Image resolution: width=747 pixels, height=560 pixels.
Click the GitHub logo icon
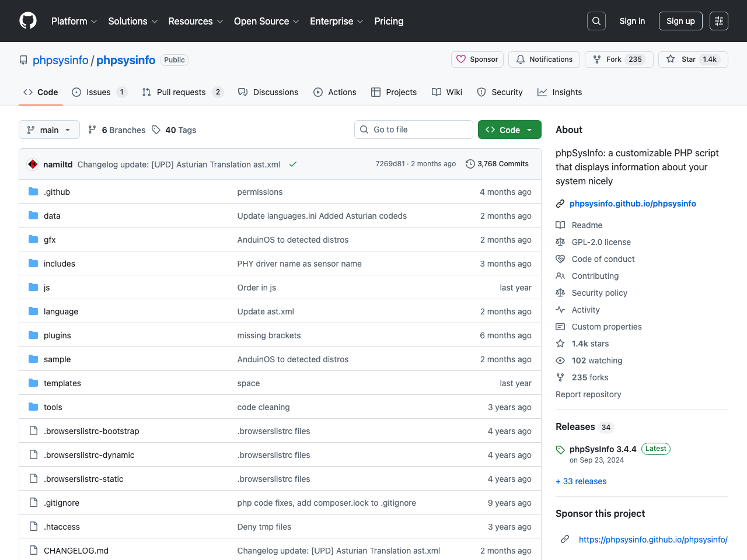pos(28,21)
